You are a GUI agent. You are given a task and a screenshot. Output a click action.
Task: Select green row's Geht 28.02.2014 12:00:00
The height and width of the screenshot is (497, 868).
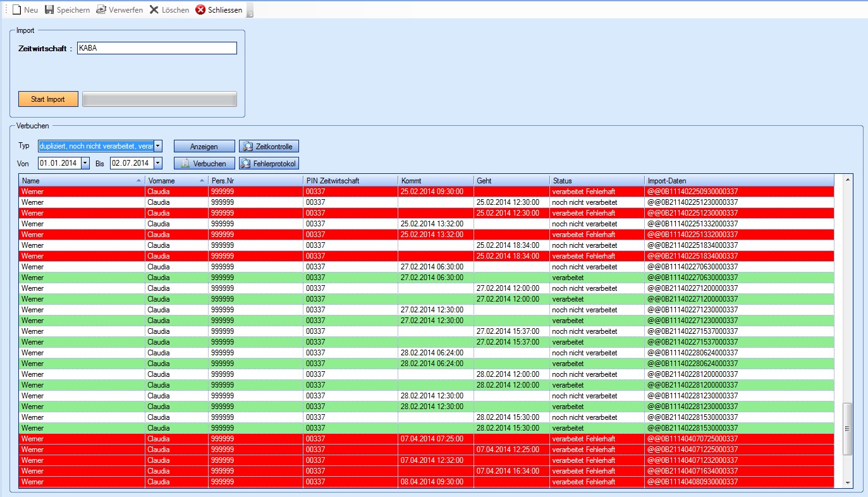tap(511, 384)
